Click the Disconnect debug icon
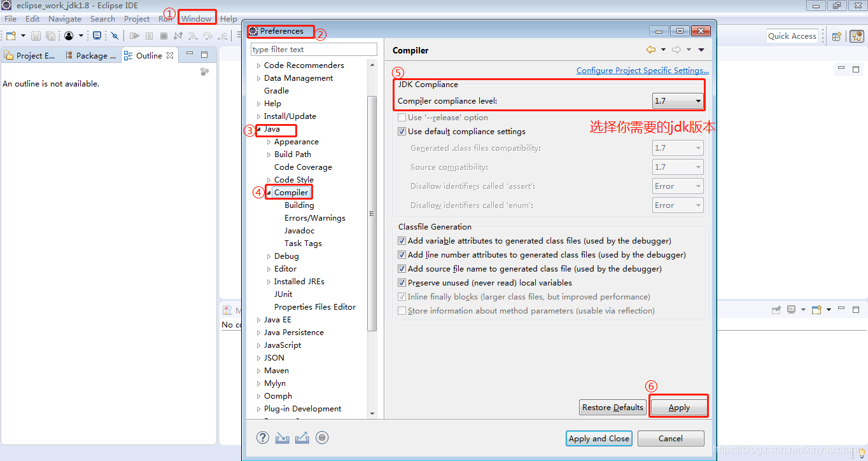 point(178,36)
